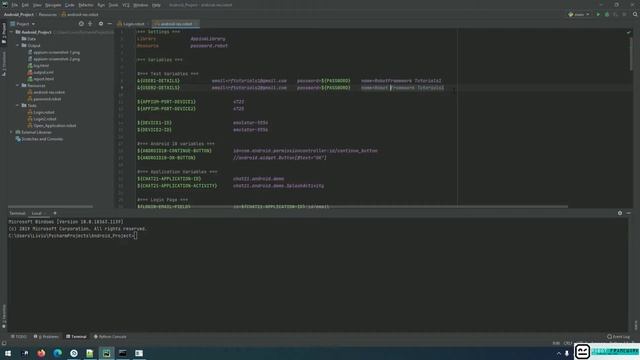Select report.html in project tree
This screenshot has height=360, width=640.
pyautogui.click(x=40, y=79)
